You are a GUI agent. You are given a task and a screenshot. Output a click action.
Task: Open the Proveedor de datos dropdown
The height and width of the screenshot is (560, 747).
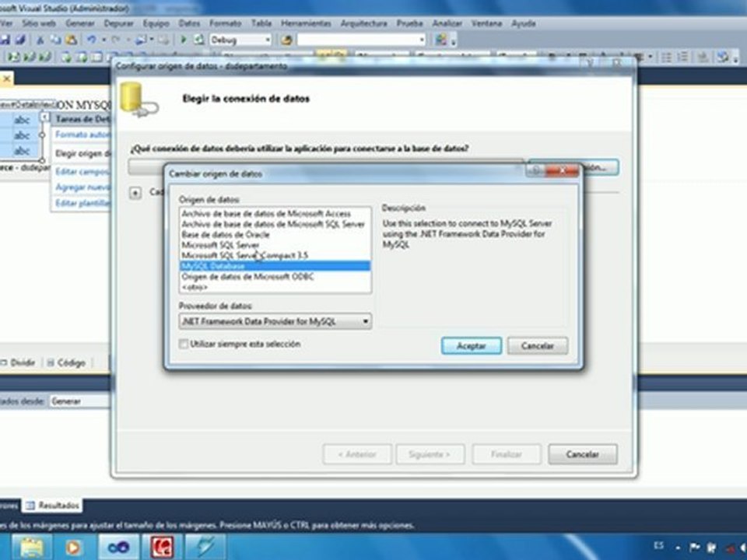coord(366,321)
